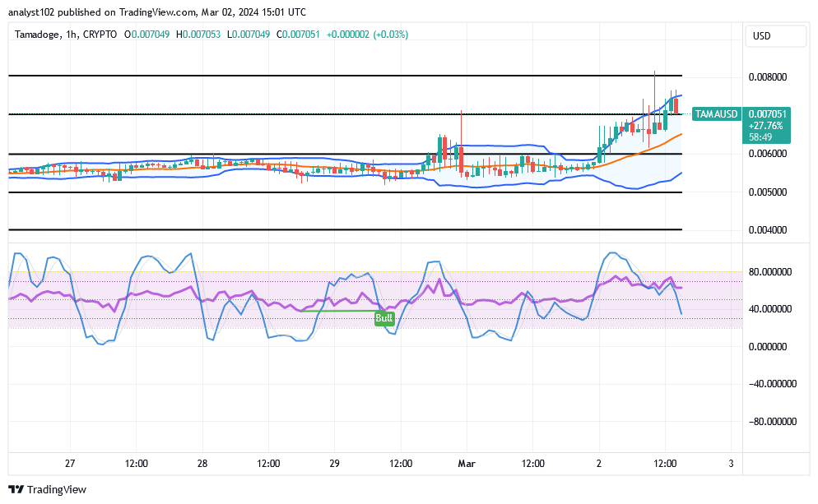The height and width of the screenshot is (504, 818).
Task: Click the 80.000000 oscillator axis label
Action: point(770,272)
